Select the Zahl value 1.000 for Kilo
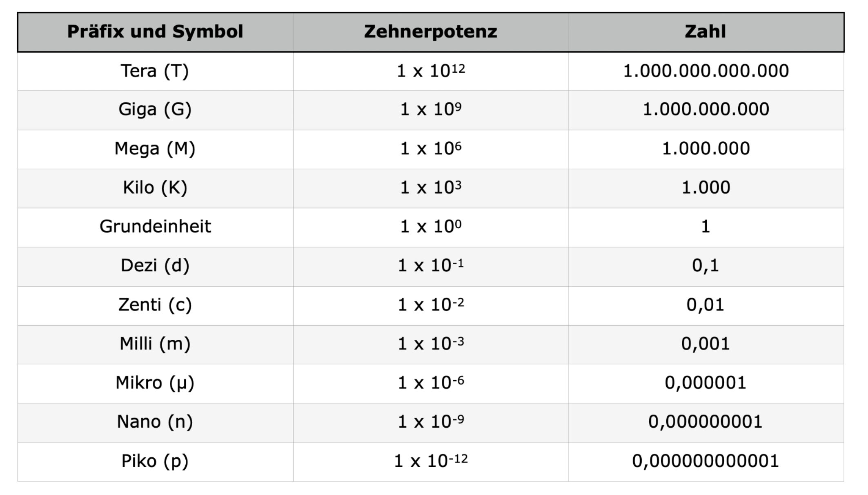This screenshot has width=868, height=495. coord(706,188)
